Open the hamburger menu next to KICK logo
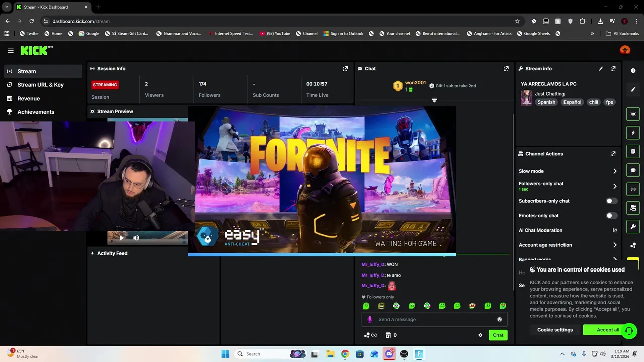644x362 pixels. (x=11, y=51)
